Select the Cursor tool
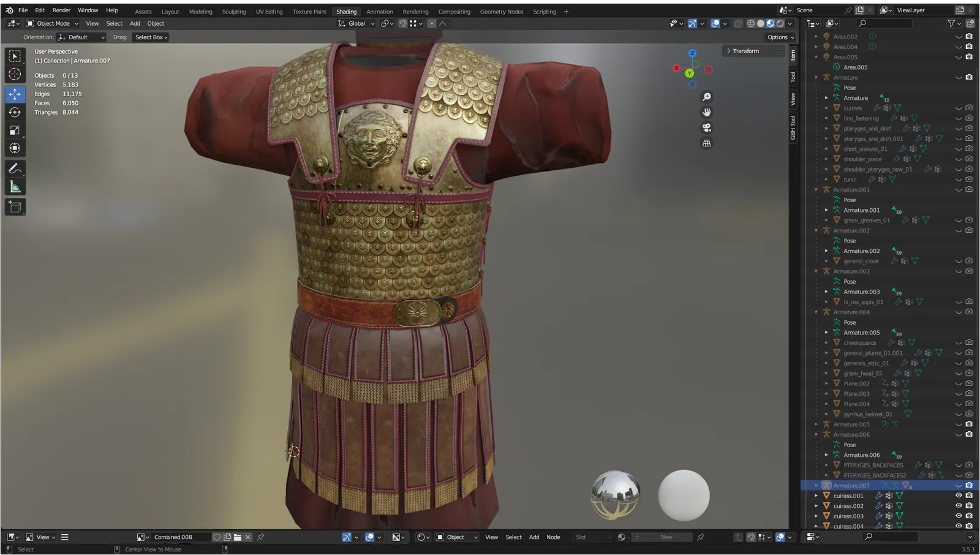The height and width of the screenshot is (555, 980). pos(15,75)
